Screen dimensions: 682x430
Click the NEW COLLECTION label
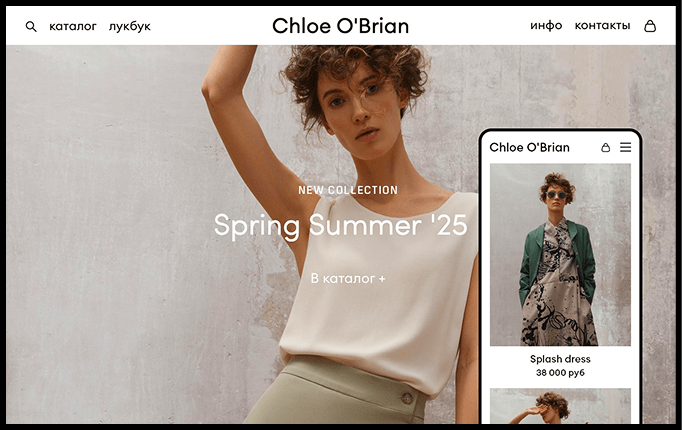coord(348,190)
